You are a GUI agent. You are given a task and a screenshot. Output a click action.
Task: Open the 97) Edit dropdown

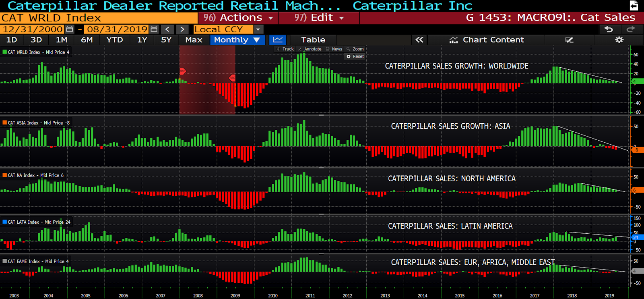[319, 18]
